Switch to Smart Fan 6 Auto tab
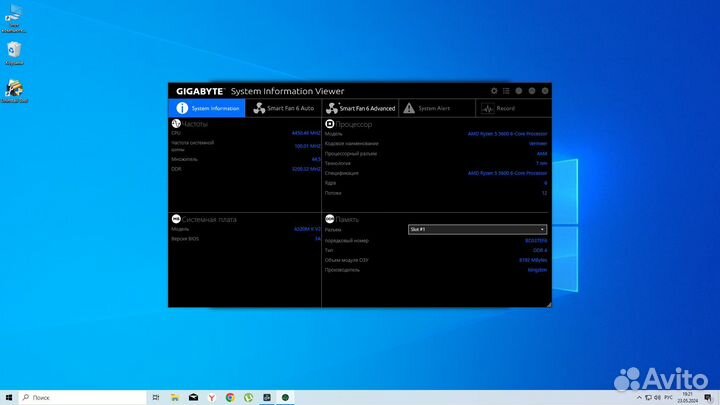 click(x=284, y=108)
